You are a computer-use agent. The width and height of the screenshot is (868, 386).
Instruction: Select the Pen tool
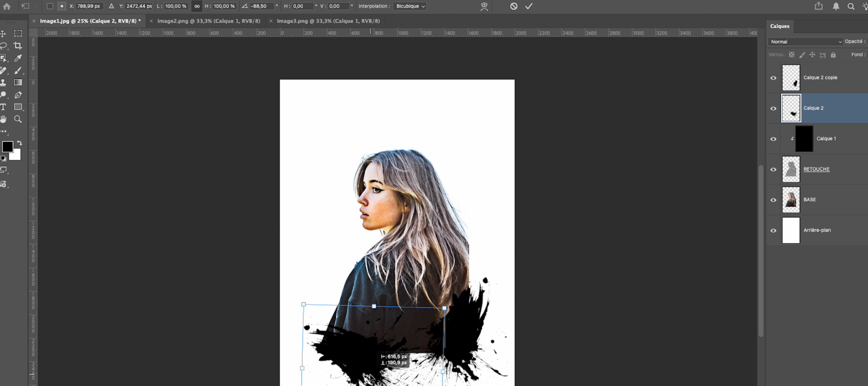(x=18, y=95)
